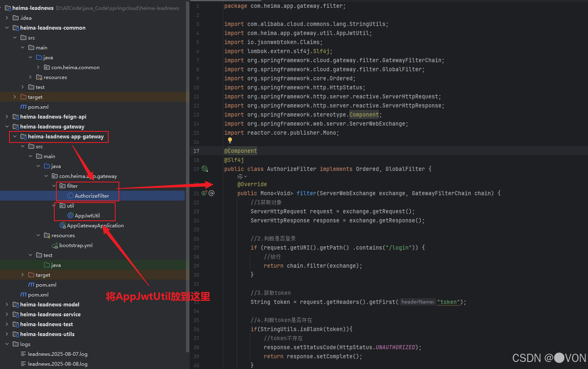
Task: Expand the heima-leadnews-model module
Action: (x=7, y=305)
